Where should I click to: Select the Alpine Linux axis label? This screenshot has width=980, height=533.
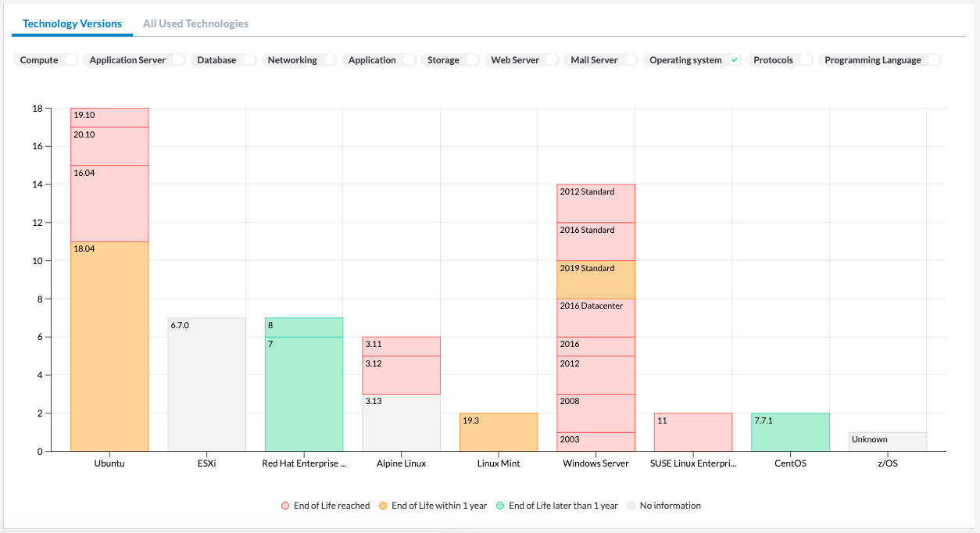point(401,463)
